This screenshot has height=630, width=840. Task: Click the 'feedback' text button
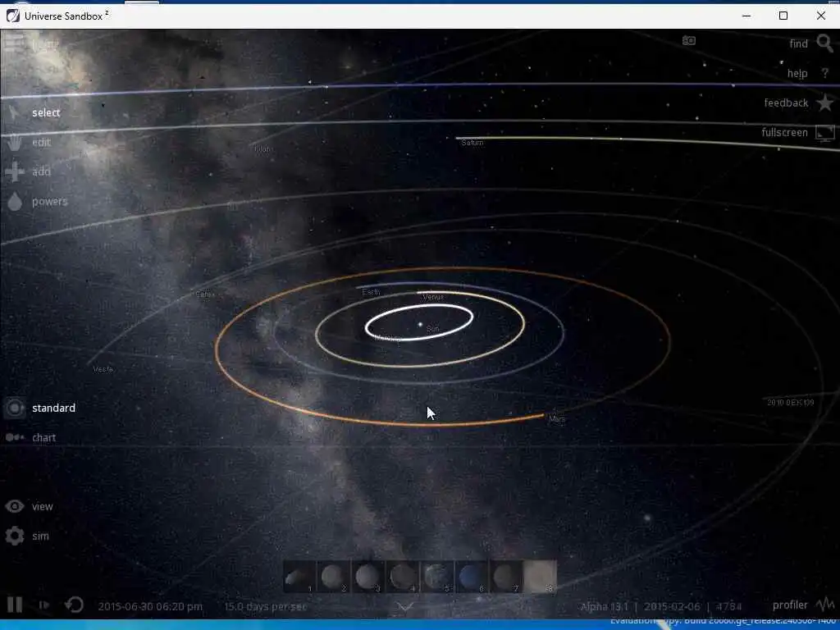(x=786, y=103)
